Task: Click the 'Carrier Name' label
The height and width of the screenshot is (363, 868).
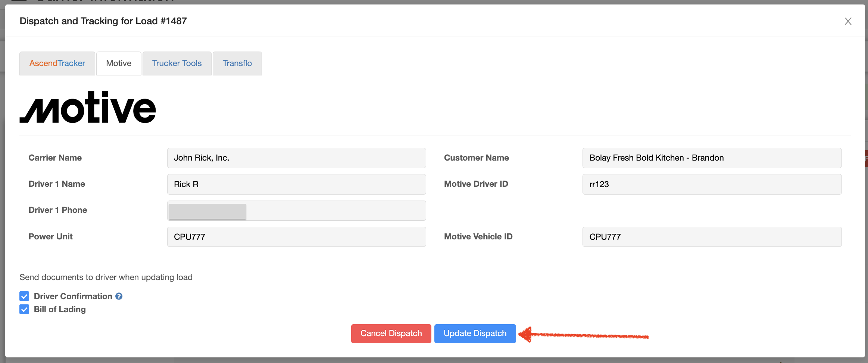Action: click(55, 158)
